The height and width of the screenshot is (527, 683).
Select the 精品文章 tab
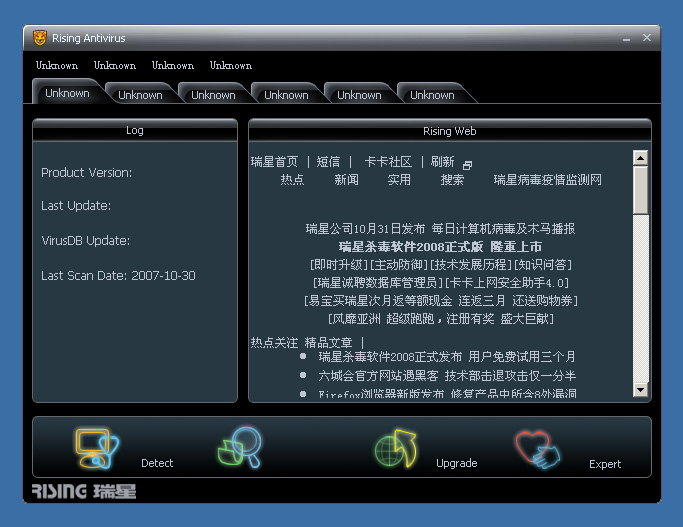tap(328, 343)
